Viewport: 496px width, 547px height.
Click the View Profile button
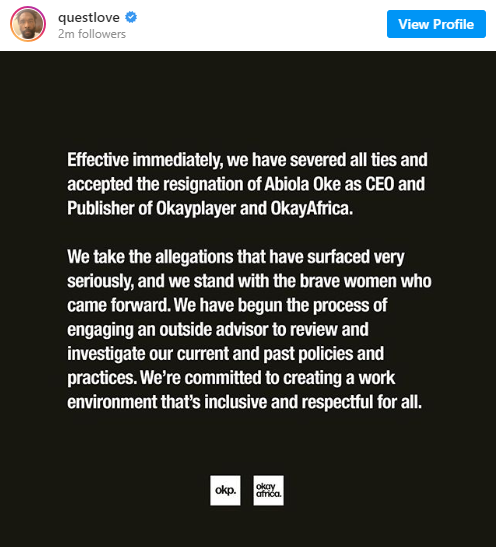(x=436, y=24)
